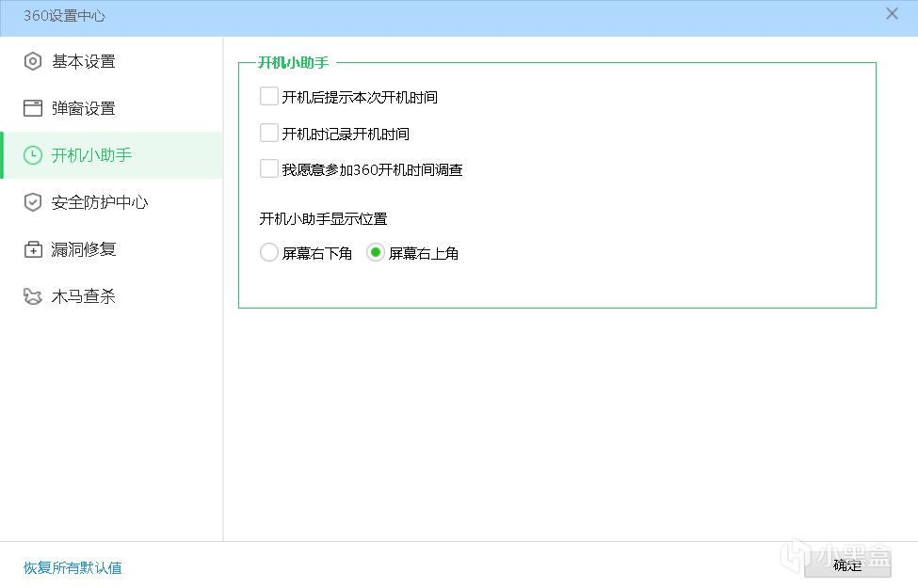Click the 360设置中心 title text
Image resolution: width=918 pixels, height=588 pixels.
[x=64, y=16]
